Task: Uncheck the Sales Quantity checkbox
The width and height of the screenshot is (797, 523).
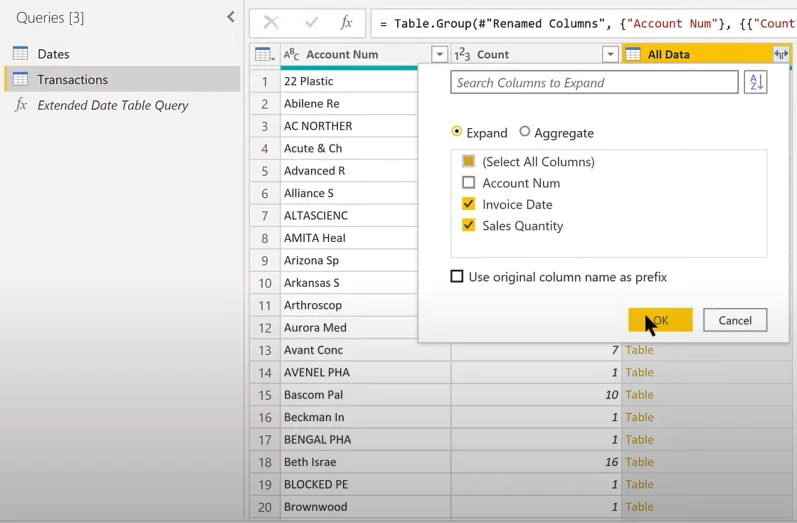Action: (x=468, y=225)
